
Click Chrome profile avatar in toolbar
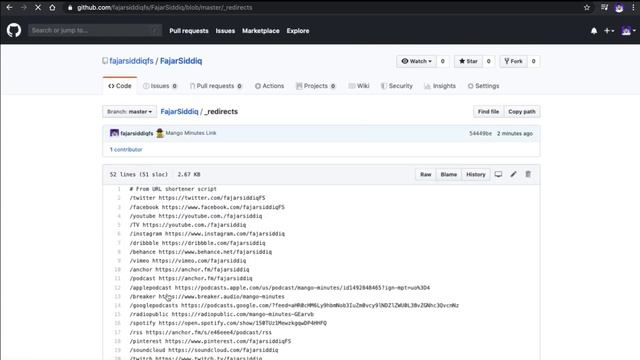[x=619, y=8]
